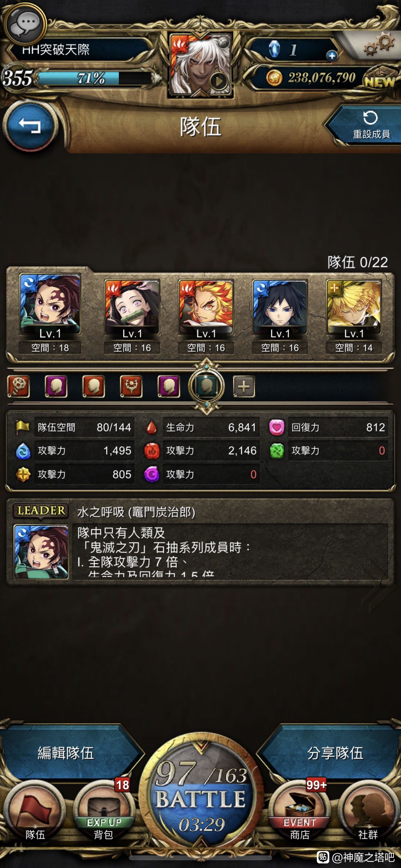Go back with the blue arrow button
Image resolution: width=401 pixels, height=868 pixels.
pos(30,126)
